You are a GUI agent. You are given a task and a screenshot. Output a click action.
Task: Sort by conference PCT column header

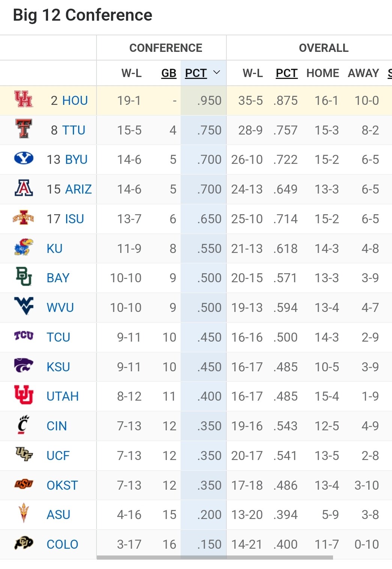tap(196, 73)
